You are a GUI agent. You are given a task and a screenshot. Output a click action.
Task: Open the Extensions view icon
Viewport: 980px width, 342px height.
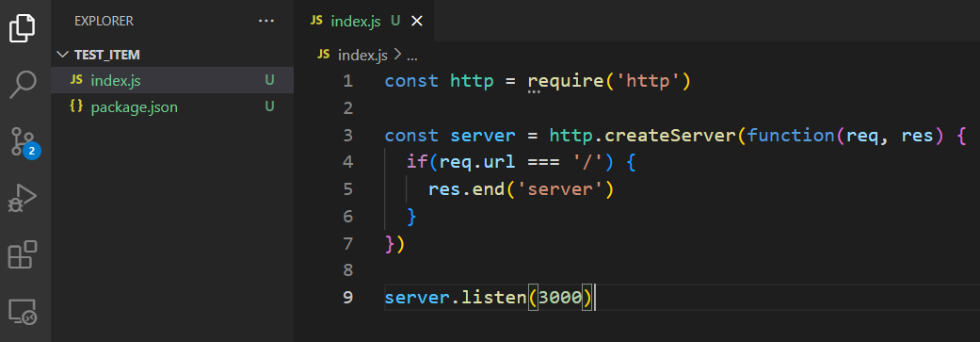coord(23,254)
